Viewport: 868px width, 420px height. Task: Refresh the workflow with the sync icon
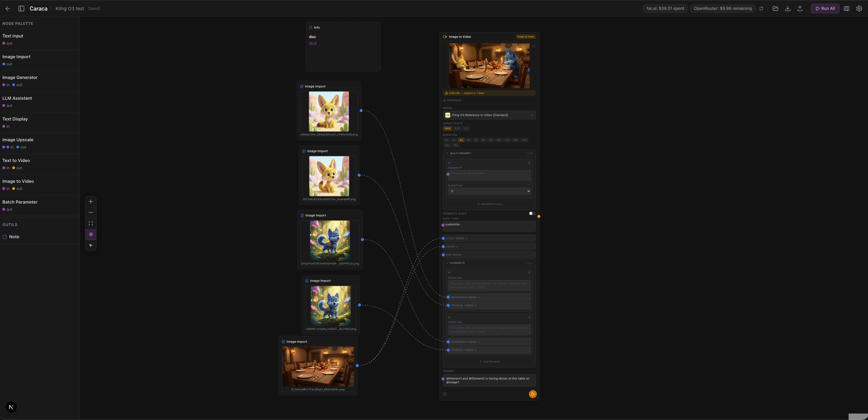click(x=761, y=9)
